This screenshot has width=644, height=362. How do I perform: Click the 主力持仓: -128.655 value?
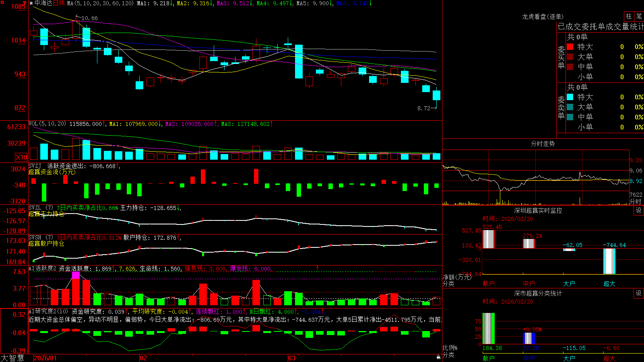151,208
